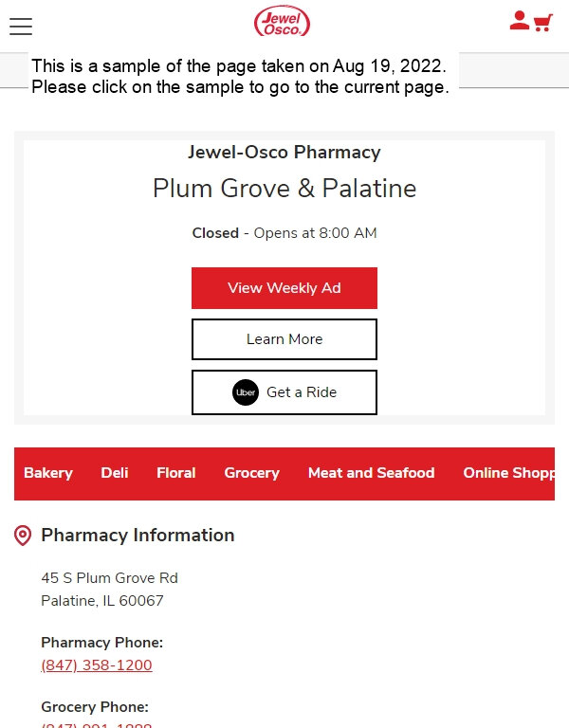
Task: Open the shopping cart icon
Action: (x=543, y=23)
